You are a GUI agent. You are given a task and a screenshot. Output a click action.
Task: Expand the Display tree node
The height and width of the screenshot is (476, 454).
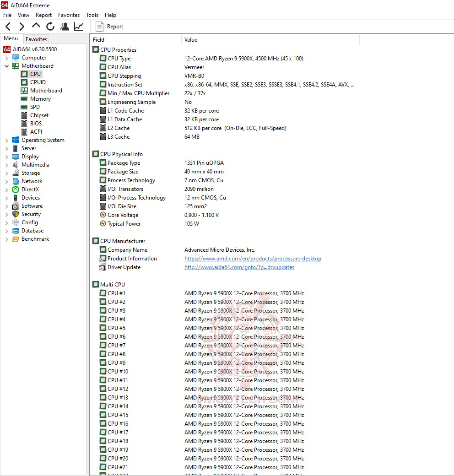click(7, 157)
